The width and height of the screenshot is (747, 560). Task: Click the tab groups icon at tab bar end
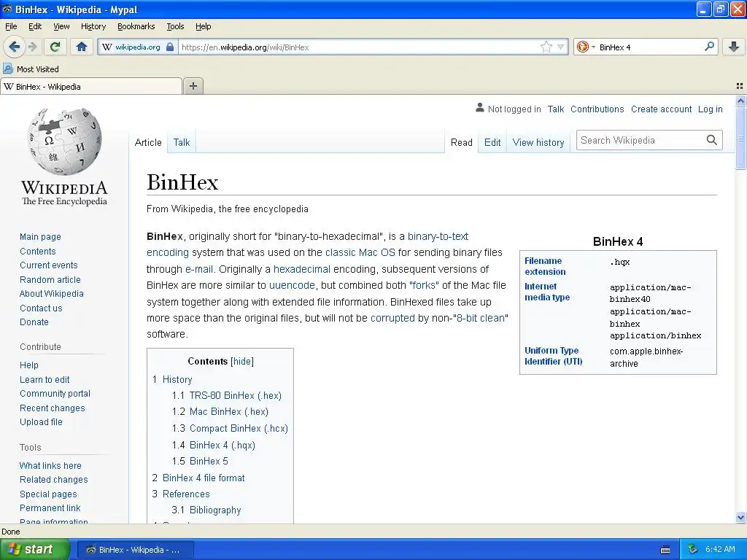point(740,86)
